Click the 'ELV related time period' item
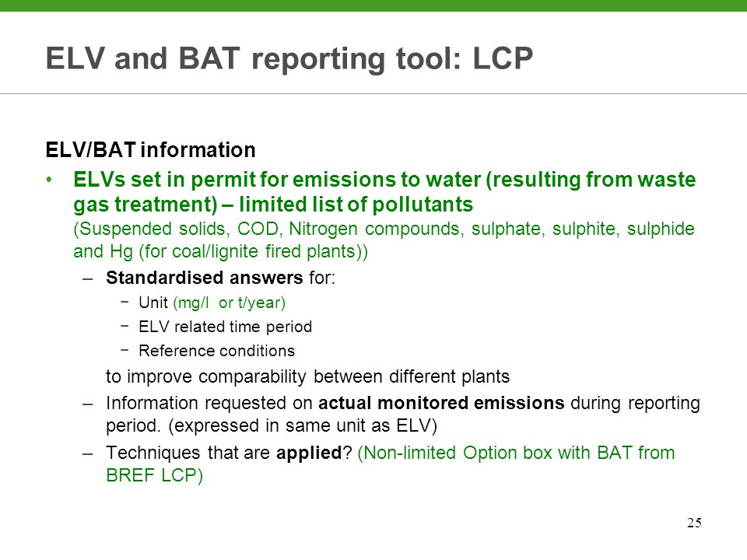The height and width of the screenshot is (560, 747). (x=226, y=327)
